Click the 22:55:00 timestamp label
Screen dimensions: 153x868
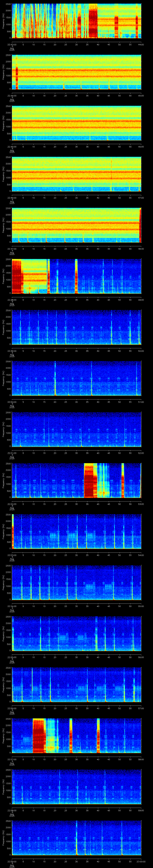12,657
